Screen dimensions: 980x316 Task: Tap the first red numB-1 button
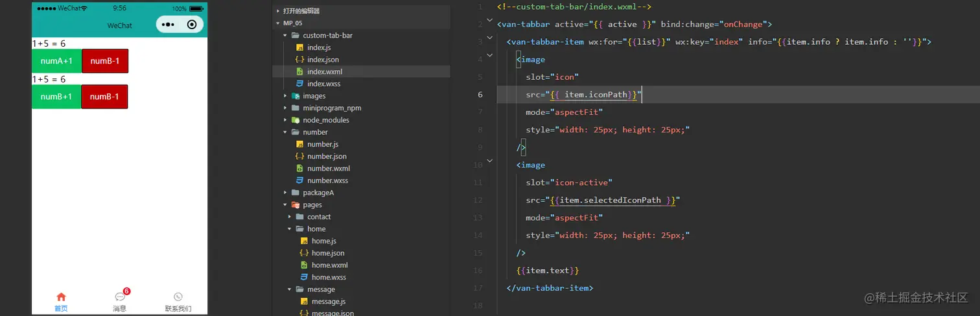click(x=105, y=60)
